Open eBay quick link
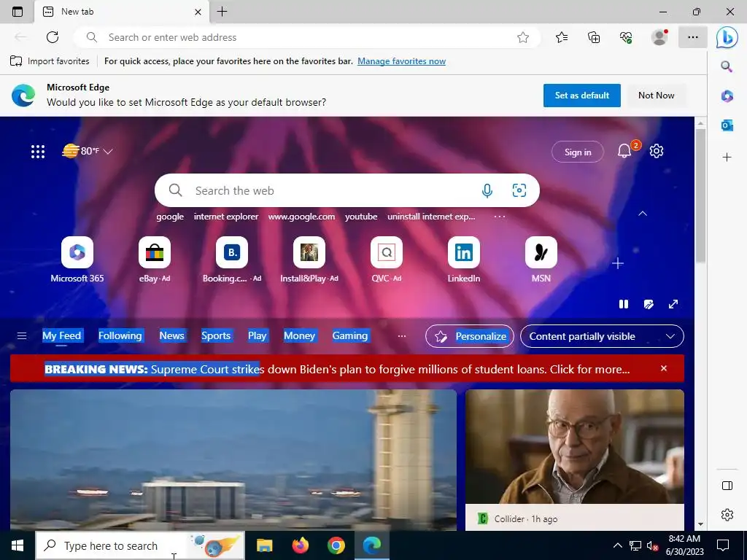Image resolution: width=747 pixels, height=560 pixels. [155, 260]
